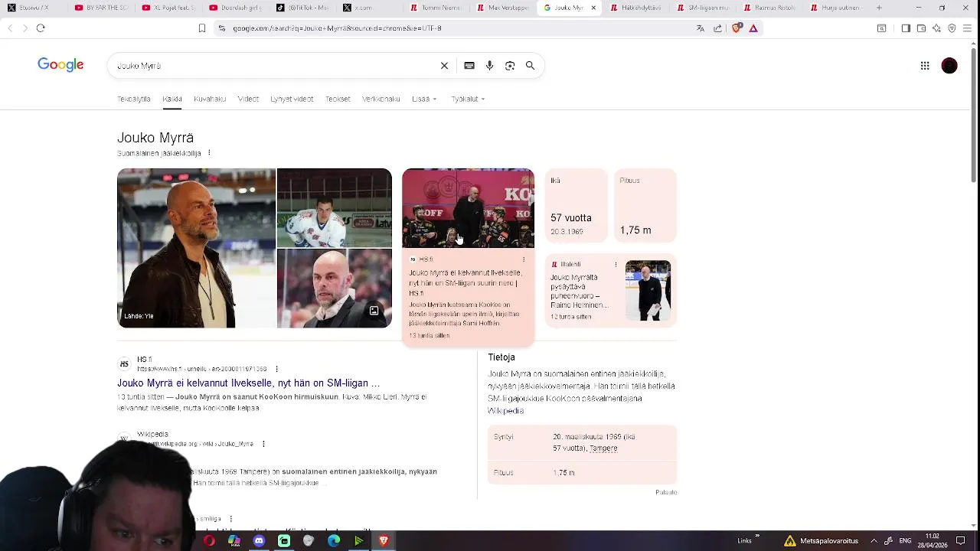Open the Brave Shields lion icon

pyautogui.click(x=737, y=28)
